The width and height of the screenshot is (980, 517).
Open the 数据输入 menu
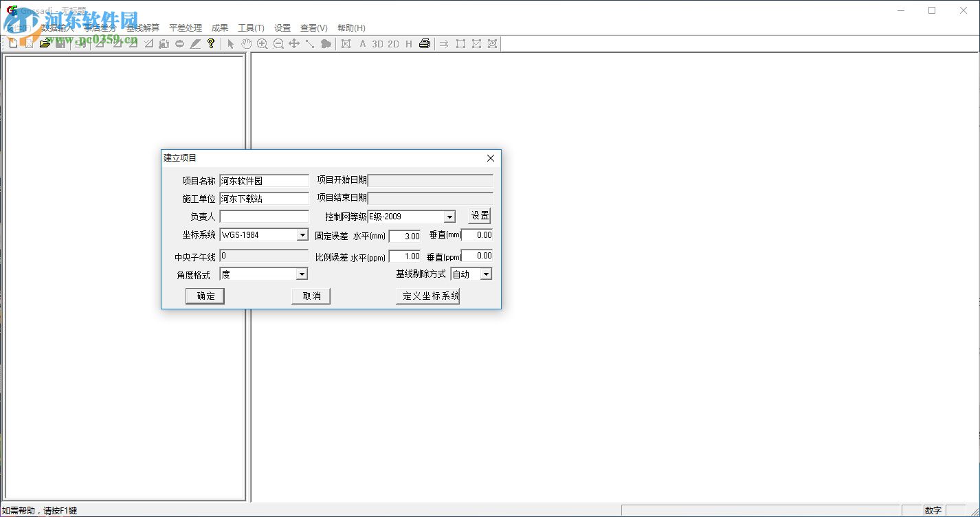[56, 28]
